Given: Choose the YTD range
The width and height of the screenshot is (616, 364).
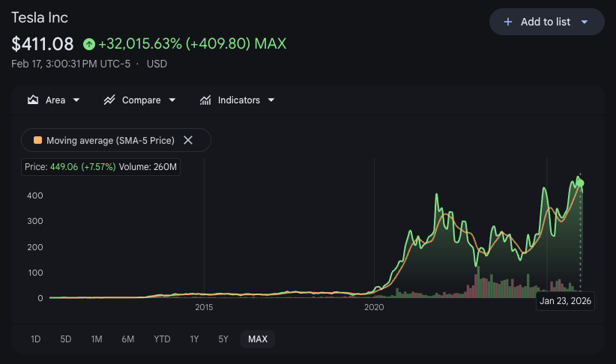Looking at the screenshot, I should 162,339.
